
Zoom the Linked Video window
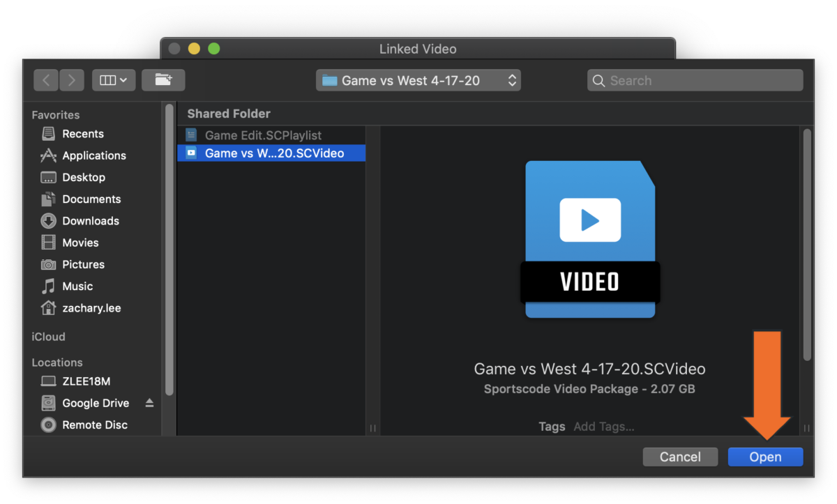pyautogui.click(x=214, y=49)
